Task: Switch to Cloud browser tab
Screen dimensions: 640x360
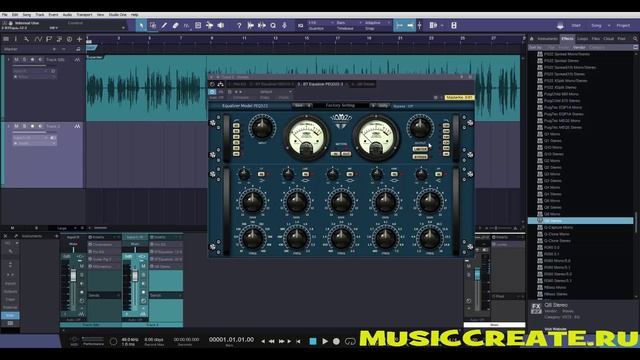Action: (x=609, y=39)
